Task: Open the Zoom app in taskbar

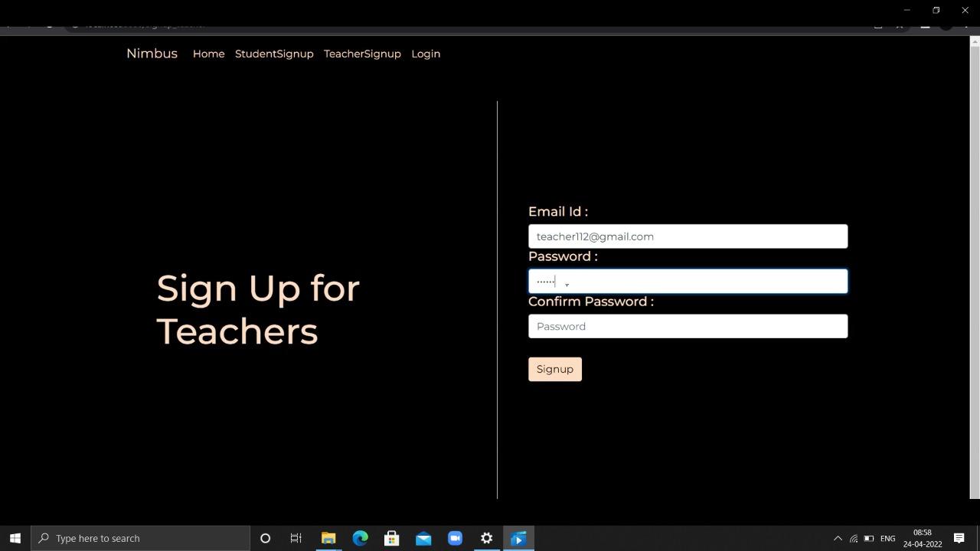Action: click(455, 538)
